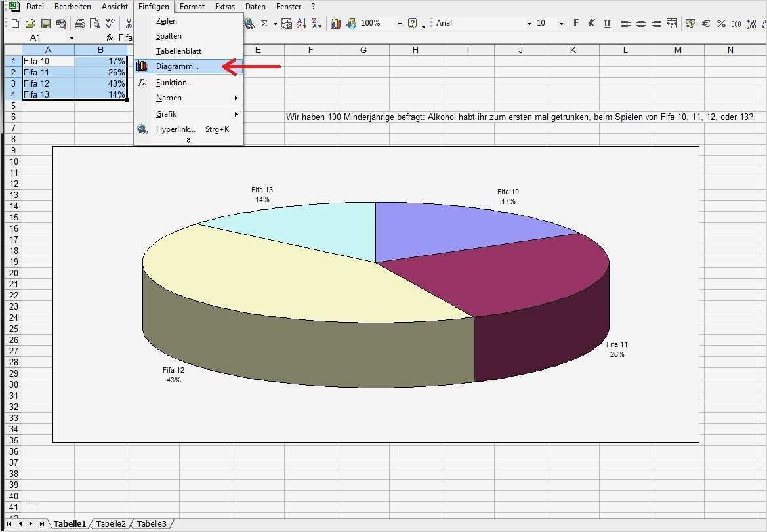Click the Excel document icon in the menu bar

[x=14, y=7]
